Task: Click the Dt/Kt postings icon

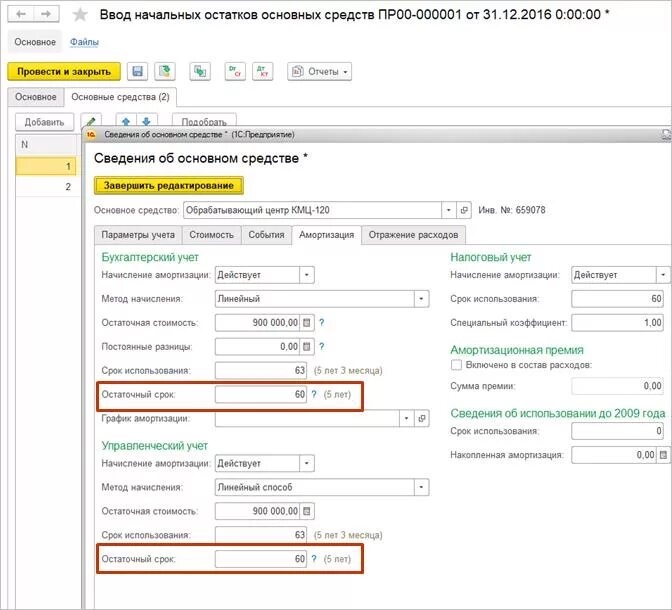Action: point(263,71)
